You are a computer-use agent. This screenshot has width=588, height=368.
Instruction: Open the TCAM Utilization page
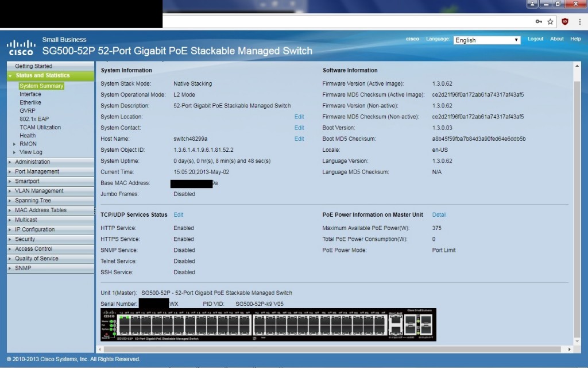(40, 127)
